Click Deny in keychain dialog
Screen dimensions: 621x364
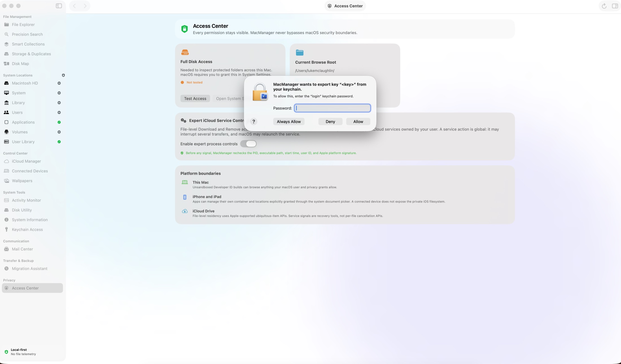click(x=330, y=122)
